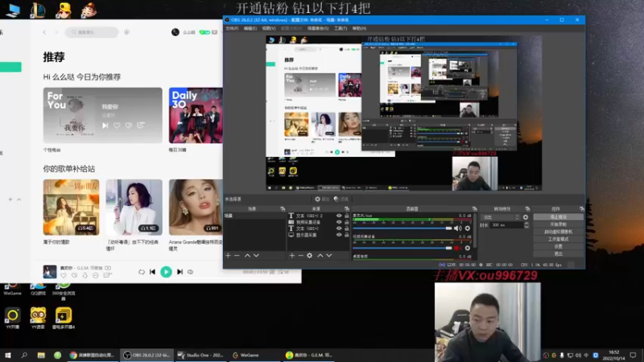
Task: Open settings gear for 麦克风/Aux mixer channel
Action: point(468,228)
